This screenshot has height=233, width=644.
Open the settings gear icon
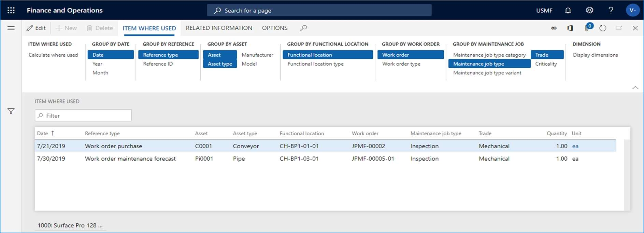tap(589, 10)
